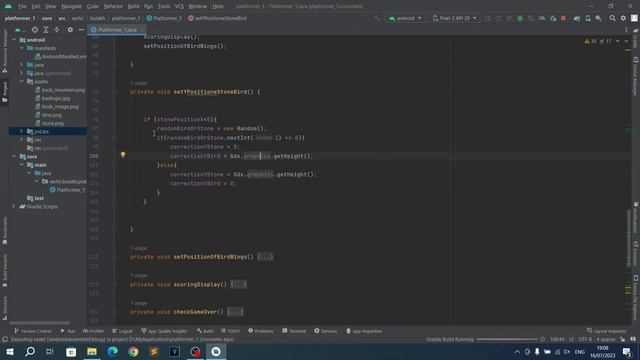
Task: Expand folded setPositionOfBirdWings method body
Action: (265, 257)
